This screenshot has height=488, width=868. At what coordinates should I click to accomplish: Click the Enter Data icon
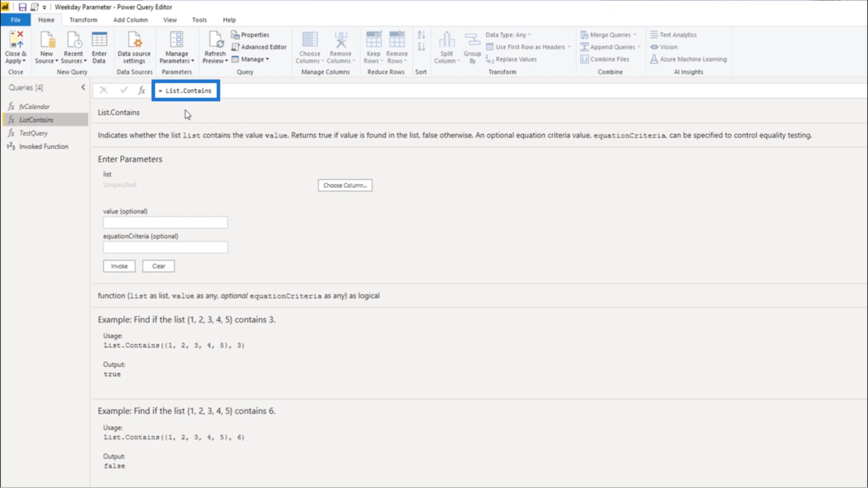99,40
